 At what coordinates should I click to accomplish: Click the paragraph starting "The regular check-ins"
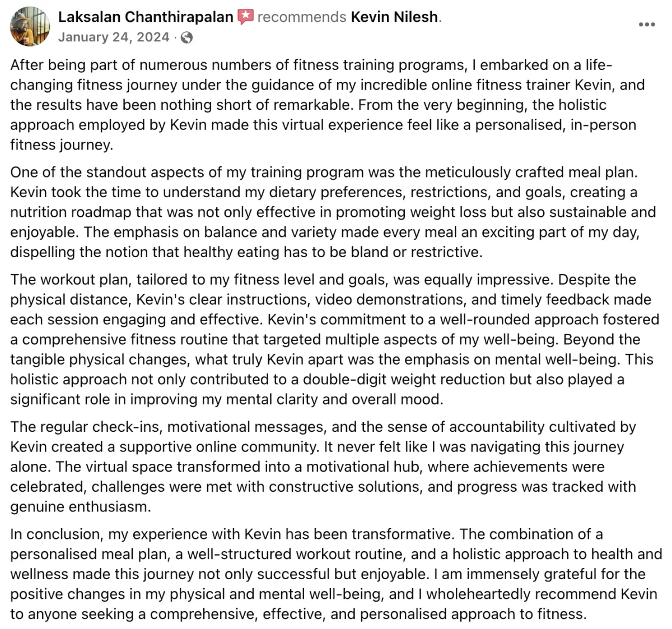[x=323, y=467]
